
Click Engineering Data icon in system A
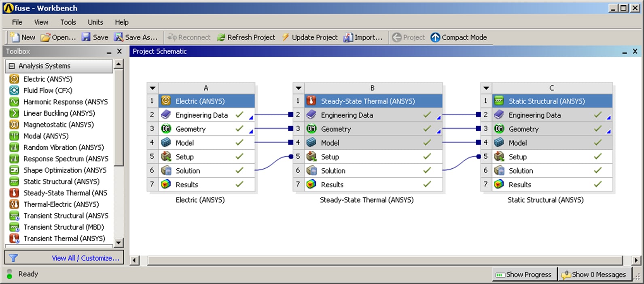[x=166, y=115]
